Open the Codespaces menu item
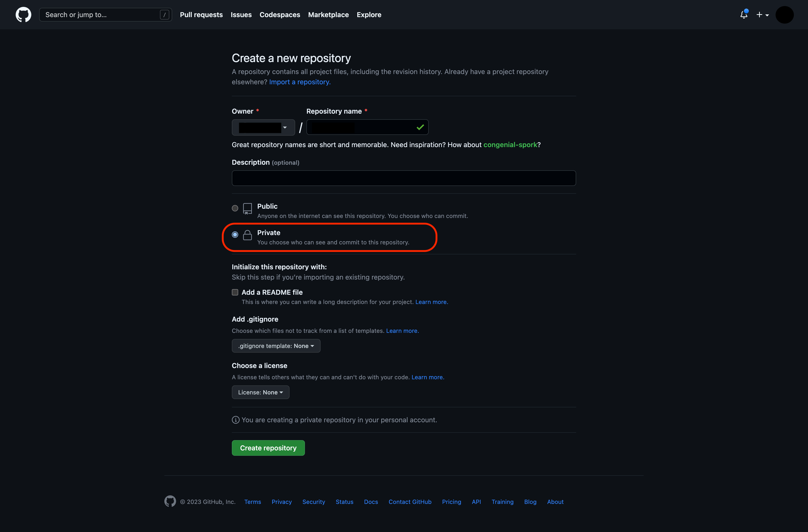This screenshot has width=808, height=532. point(280,15)
